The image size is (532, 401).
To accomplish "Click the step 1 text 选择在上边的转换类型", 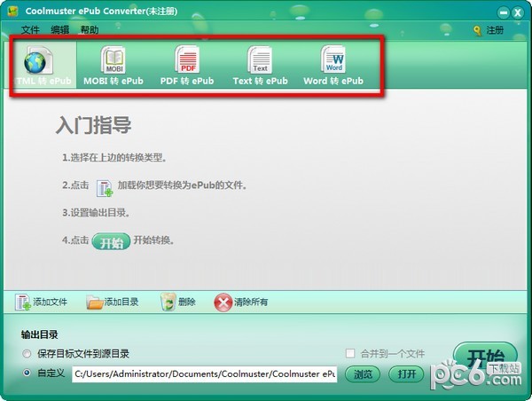I will click(114, 158).
